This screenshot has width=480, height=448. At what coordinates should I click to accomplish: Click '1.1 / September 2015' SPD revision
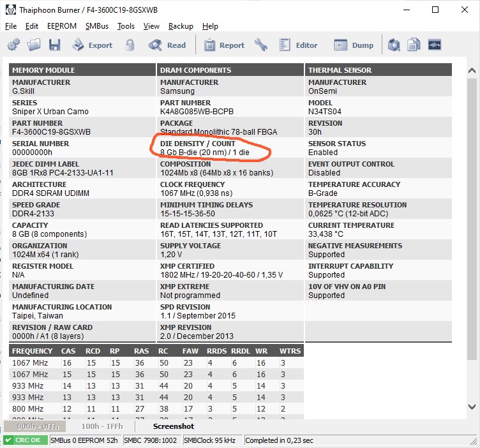(x=198, y=315)
